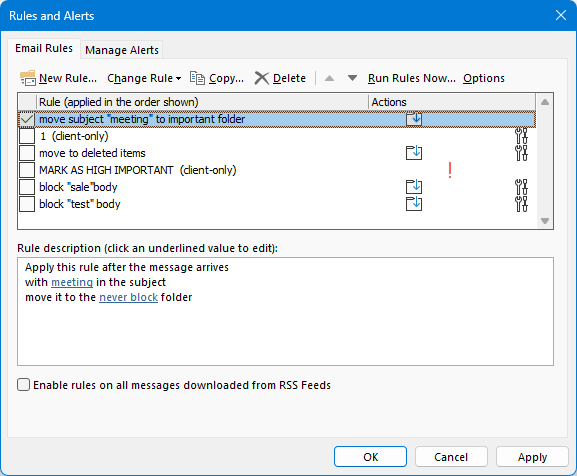Select the move subject "meeting" to important folder rule
The width and height of the screenshot is (577, 476).
pyautogui.click(x=142, y=119)
